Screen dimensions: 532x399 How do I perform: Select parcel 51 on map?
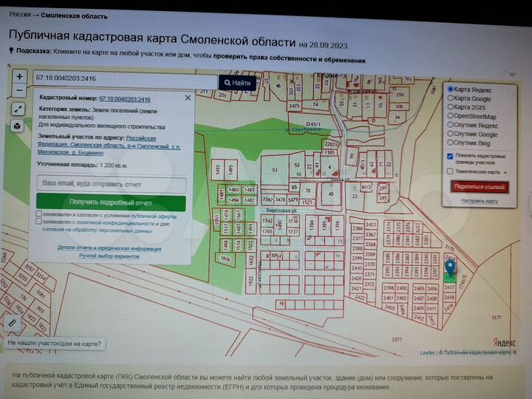(275, 170)
